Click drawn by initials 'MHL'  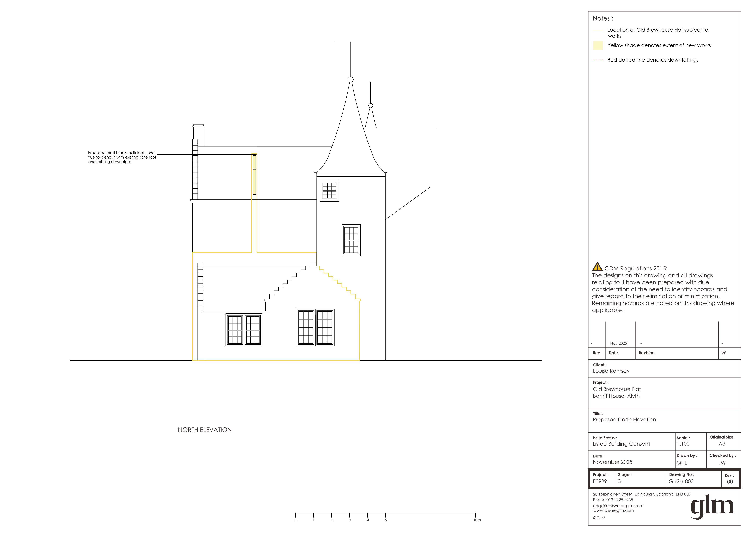[x=682, y=463]
